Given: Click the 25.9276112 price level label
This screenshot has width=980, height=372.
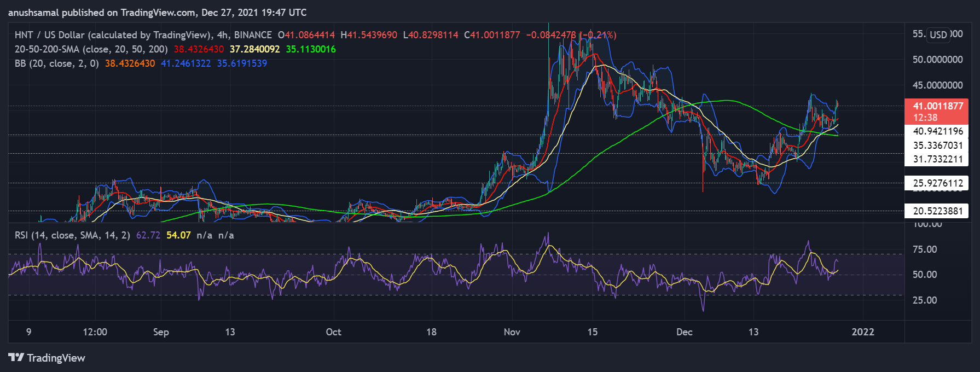Looking at the screenshot, I should coord(937,183).
